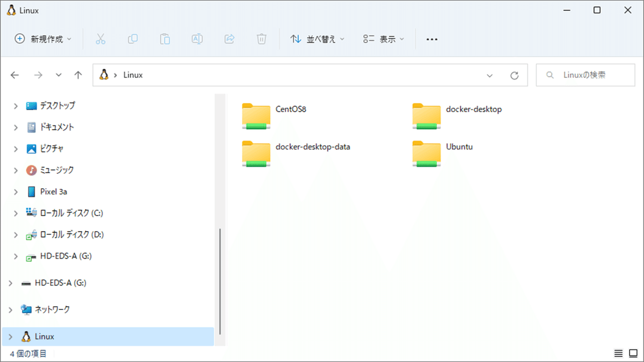Switch to details view icon in status bar
Image resolution: width=644 pixels, height=362 pixels.
click(x=618, y=353)
